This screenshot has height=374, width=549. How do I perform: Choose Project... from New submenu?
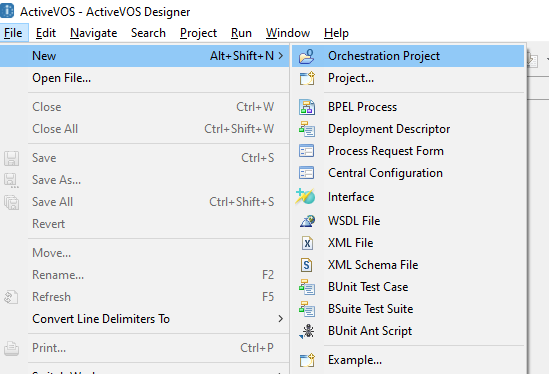pyautogui.click(x=408, y=78)
